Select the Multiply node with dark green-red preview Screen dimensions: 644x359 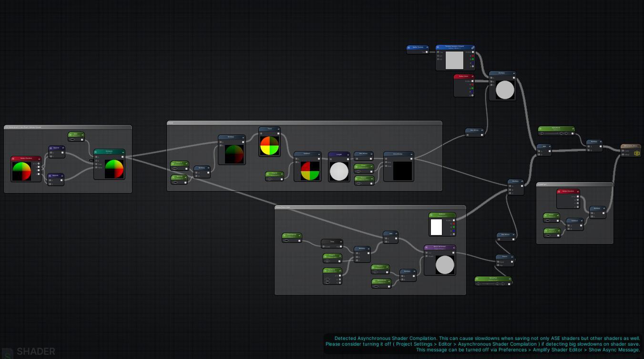tap(232, 150)
